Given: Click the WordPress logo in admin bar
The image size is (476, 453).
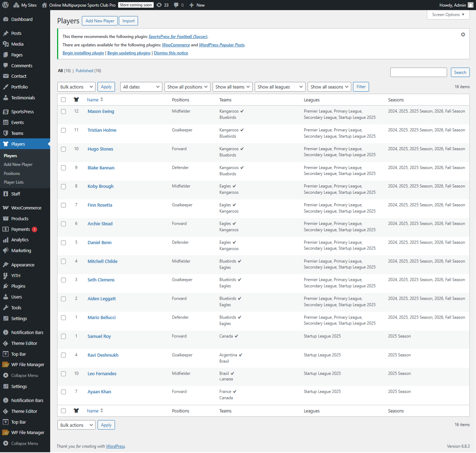Looking at the screenshot, I should tap(6, 5).
